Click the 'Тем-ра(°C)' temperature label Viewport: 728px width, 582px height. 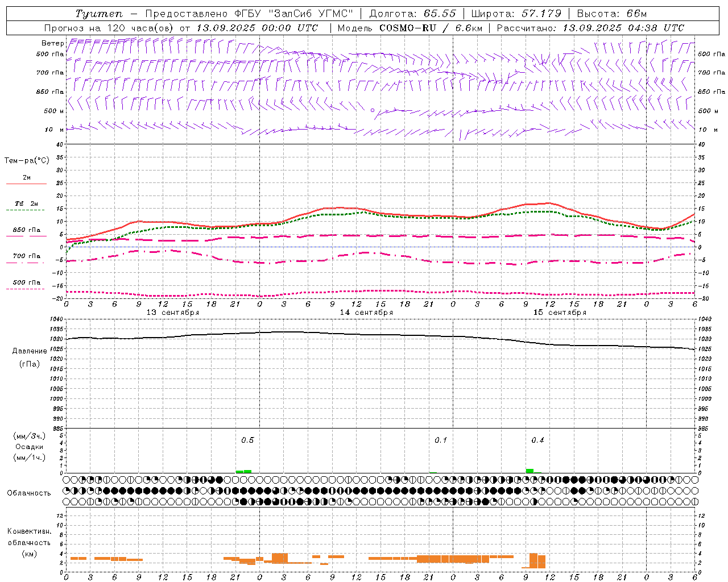click(x=27, y=160)
